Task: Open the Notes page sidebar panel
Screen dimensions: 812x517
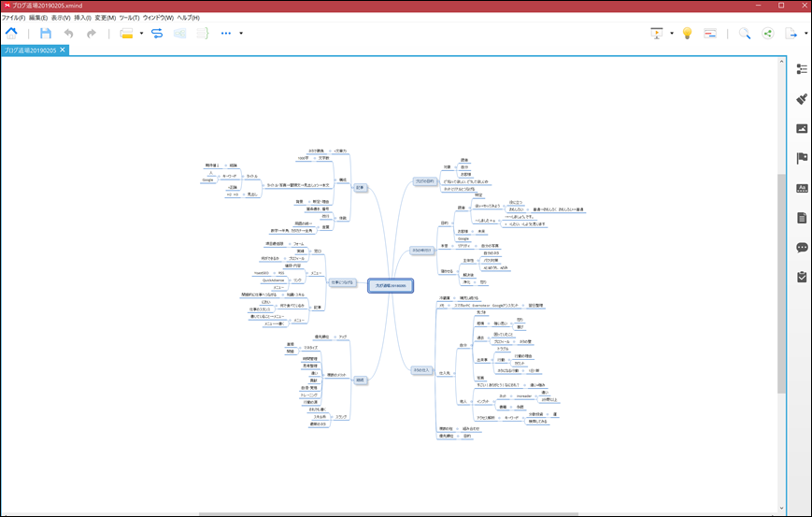Action: (x=802, y=218)
